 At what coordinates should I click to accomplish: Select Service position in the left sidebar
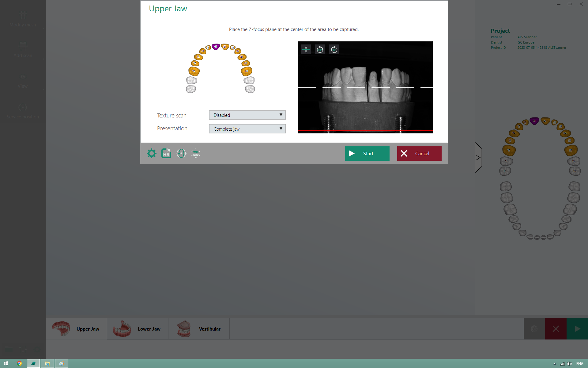(x=23, y=110)
